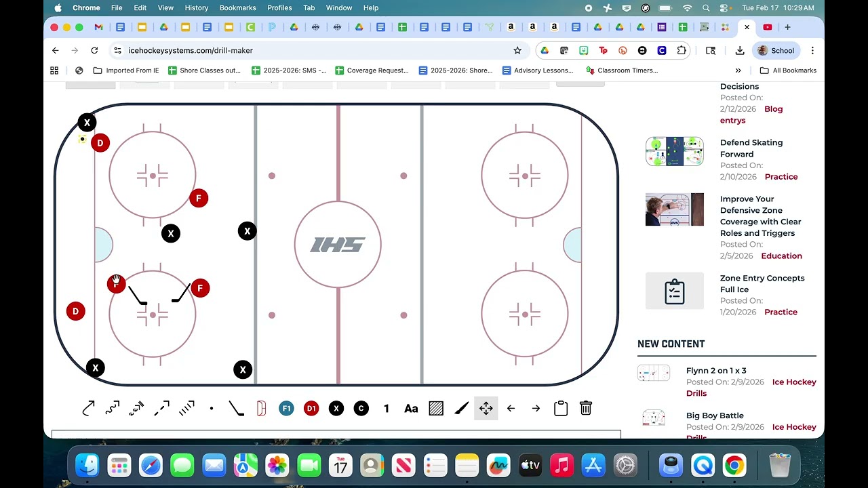The image size is (868, 488).
Task: Open the Bookmarks menu
Action: tap(237, 7)
